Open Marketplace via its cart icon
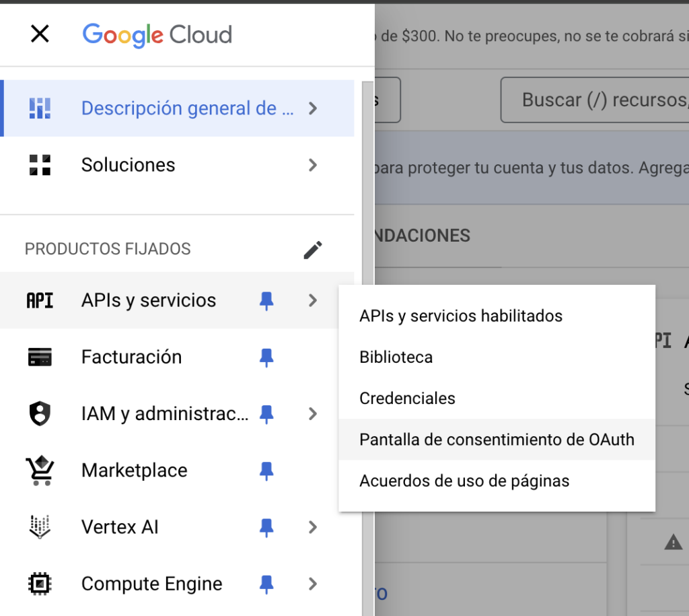The width and height of the screenshot is (689, 616). 40,470
